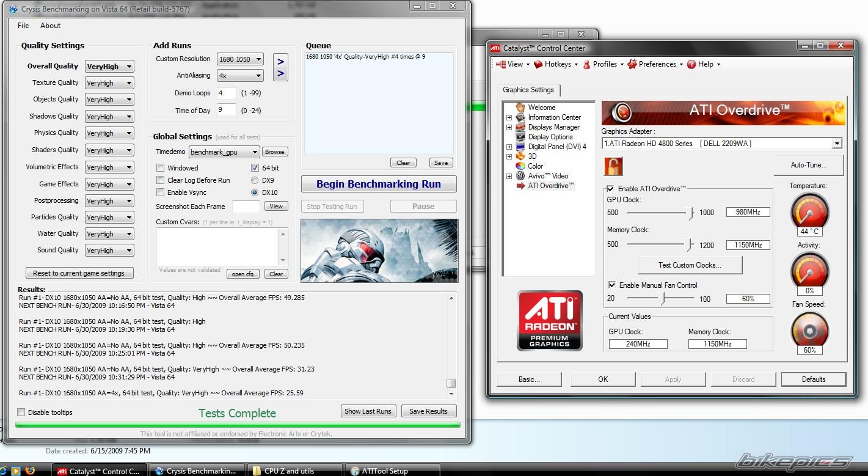The height and width of the screenshot is (476, 868).
Task: Expand the Graphics Adapter dropdown
Action: tap(837, 144)
